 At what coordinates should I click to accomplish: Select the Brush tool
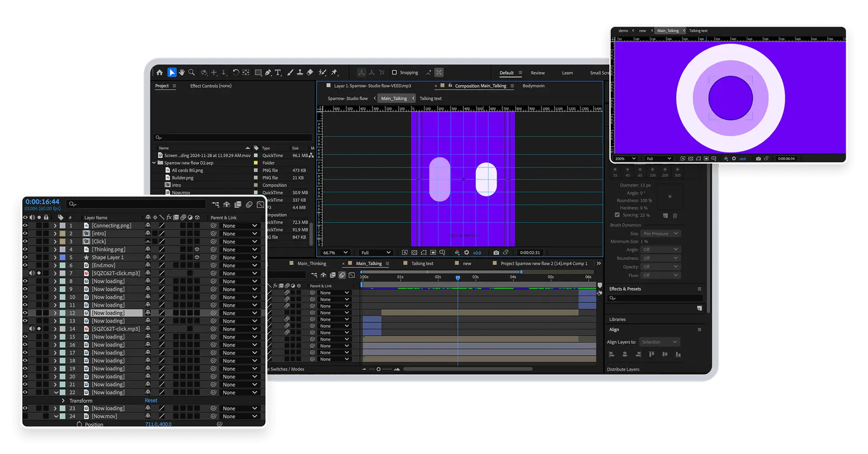coord(290,73)
